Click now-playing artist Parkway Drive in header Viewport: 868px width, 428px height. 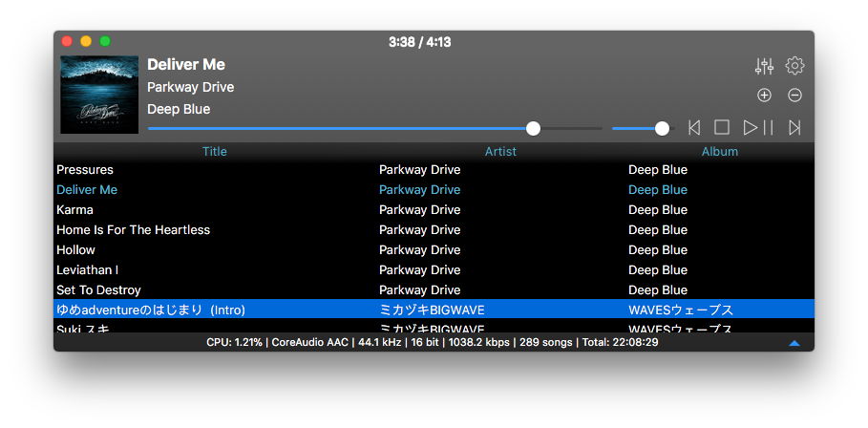pos(190,88)
